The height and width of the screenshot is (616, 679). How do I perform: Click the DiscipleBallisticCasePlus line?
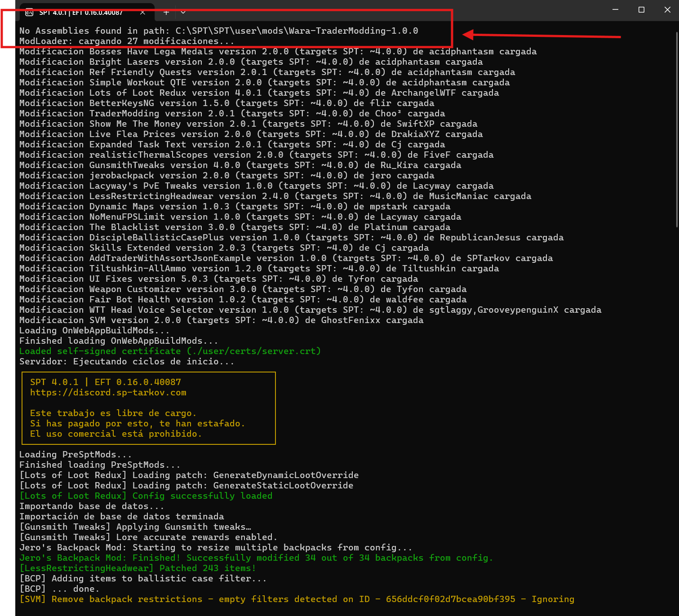pos(291,237)
